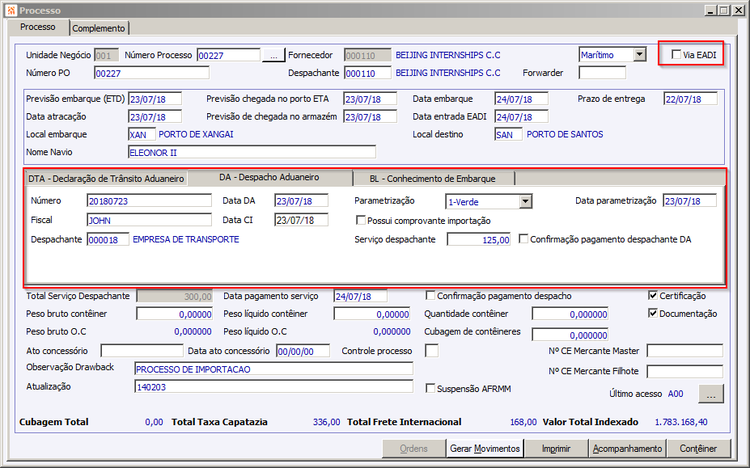Click PORTO DE SANTOS text
This screenshot has height=468, width=750.
click(565, 134)
